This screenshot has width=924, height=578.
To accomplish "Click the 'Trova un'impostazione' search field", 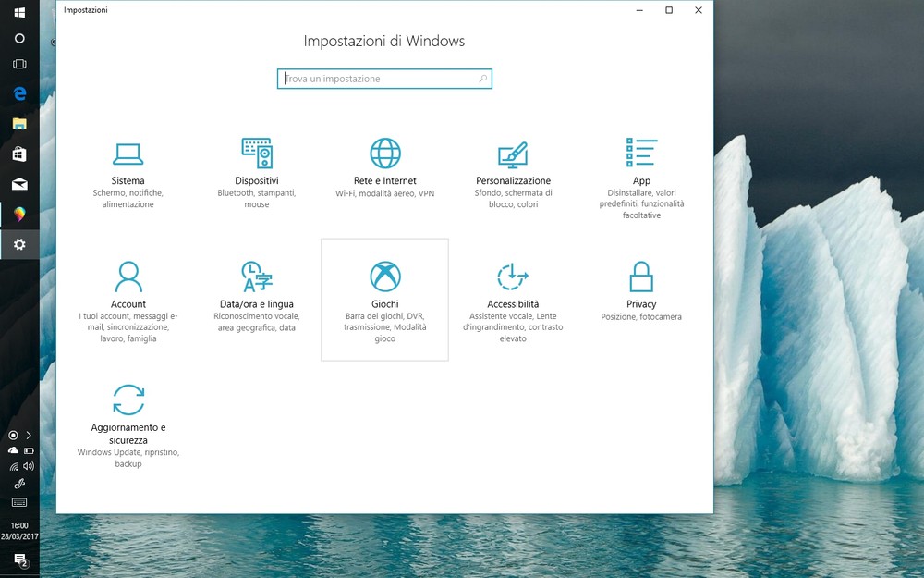I will (384, 79).
